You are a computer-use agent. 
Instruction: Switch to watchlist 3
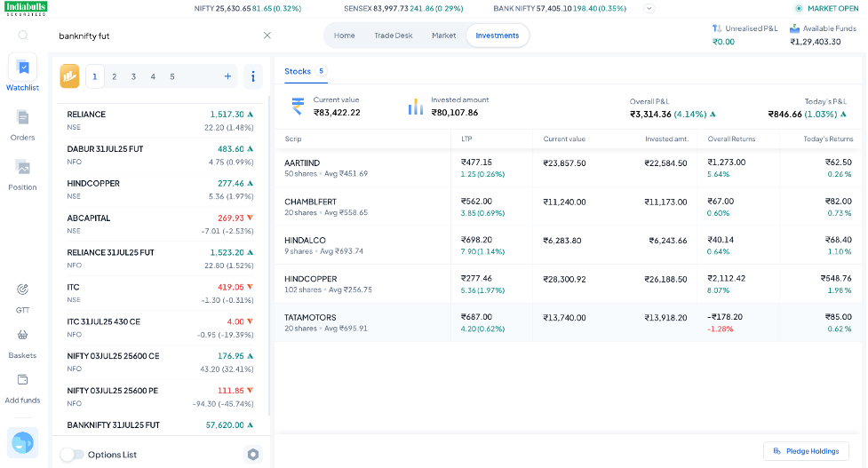133,77
